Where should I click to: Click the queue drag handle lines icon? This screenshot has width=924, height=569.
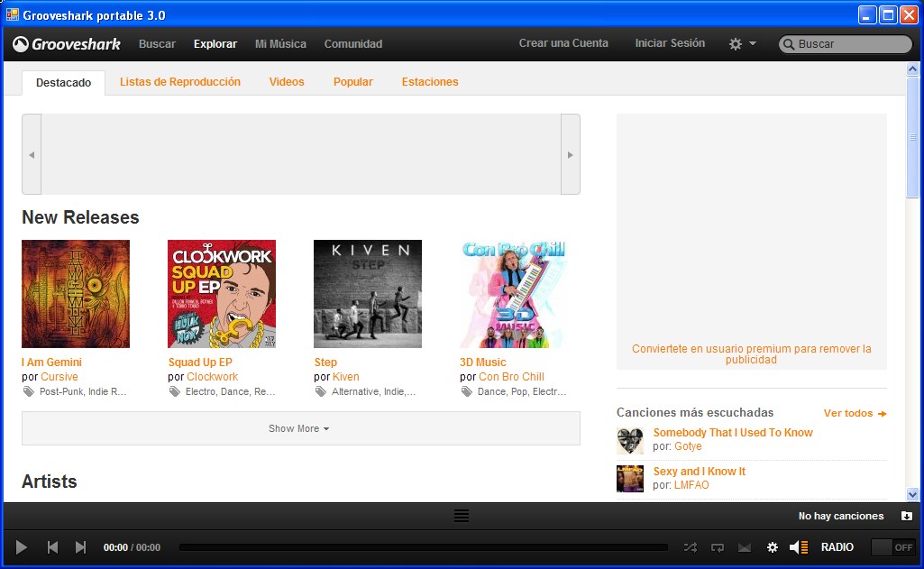462,516
